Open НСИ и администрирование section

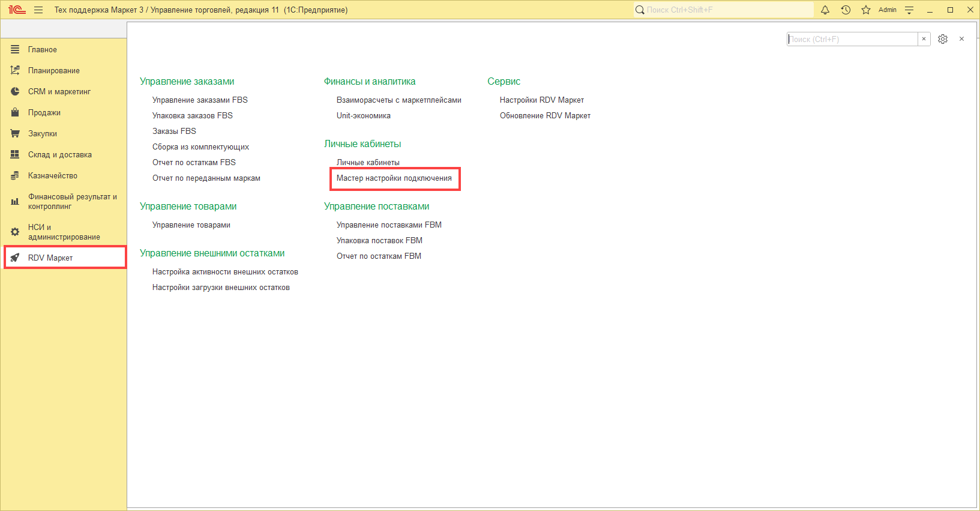click(x=64, y=232)
